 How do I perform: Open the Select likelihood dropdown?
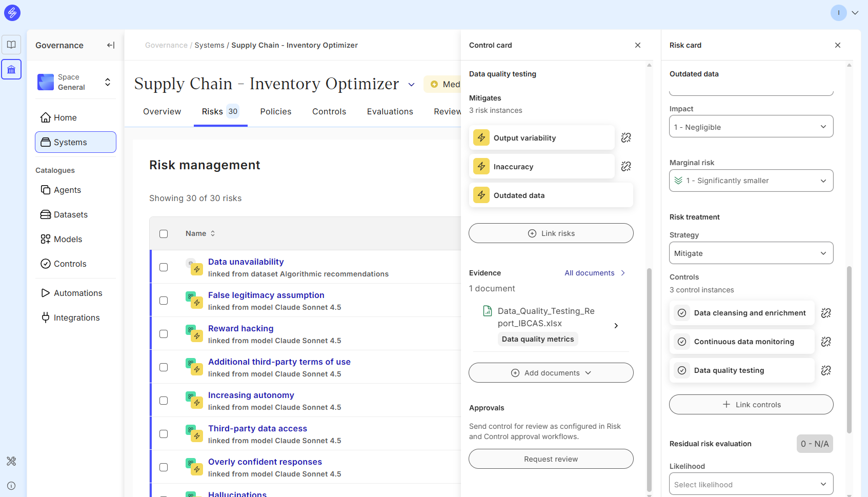click(751, 484)
